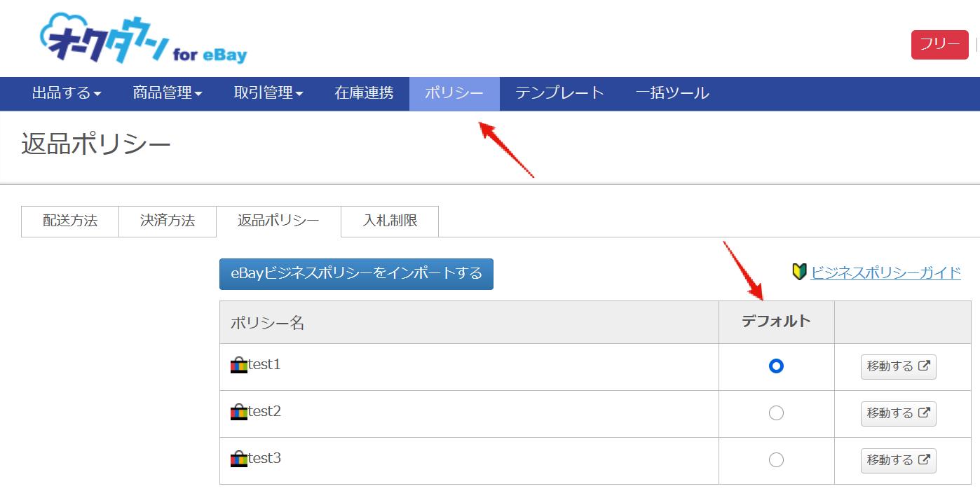Expand the 取引管理 dropdown menu
This screenshot has width=980, height=491.
click(268, 93)
